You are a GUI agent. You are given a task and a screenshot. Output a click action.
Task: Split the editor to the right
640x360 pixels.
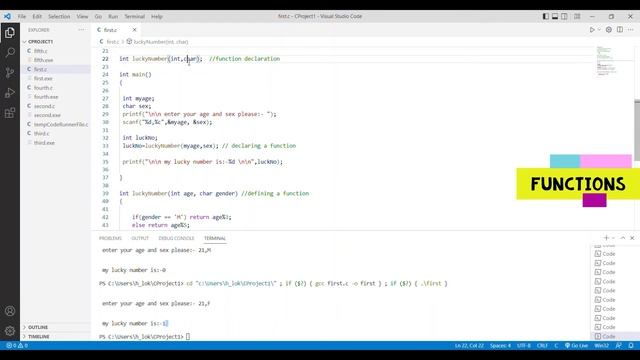click(620, 30)
